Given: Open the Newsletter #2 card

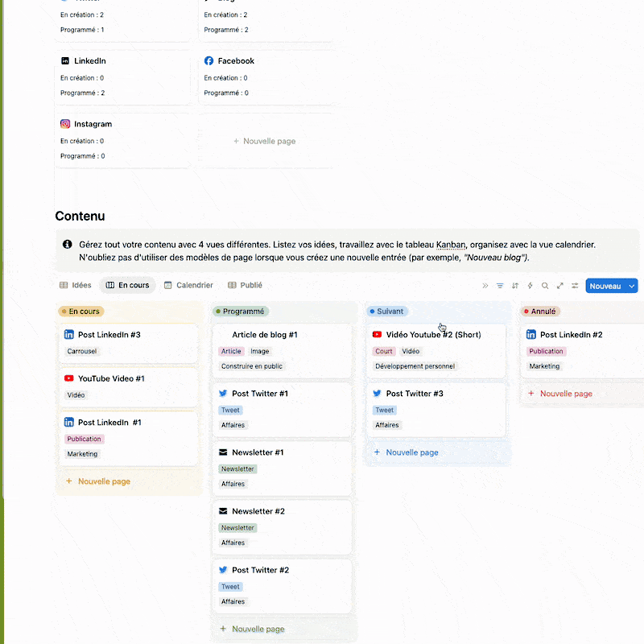Looking at the screenshot, I should (x=258, y=511).
